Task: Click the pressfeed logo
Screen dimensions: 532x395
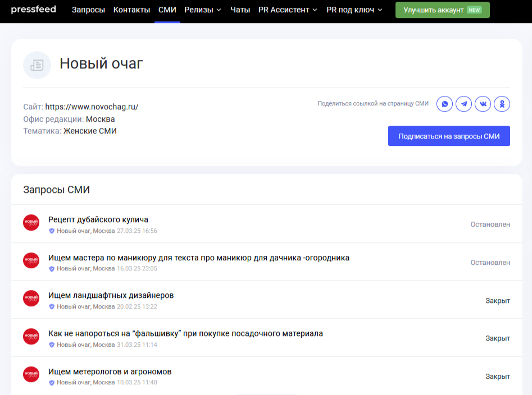Action: 33,10
